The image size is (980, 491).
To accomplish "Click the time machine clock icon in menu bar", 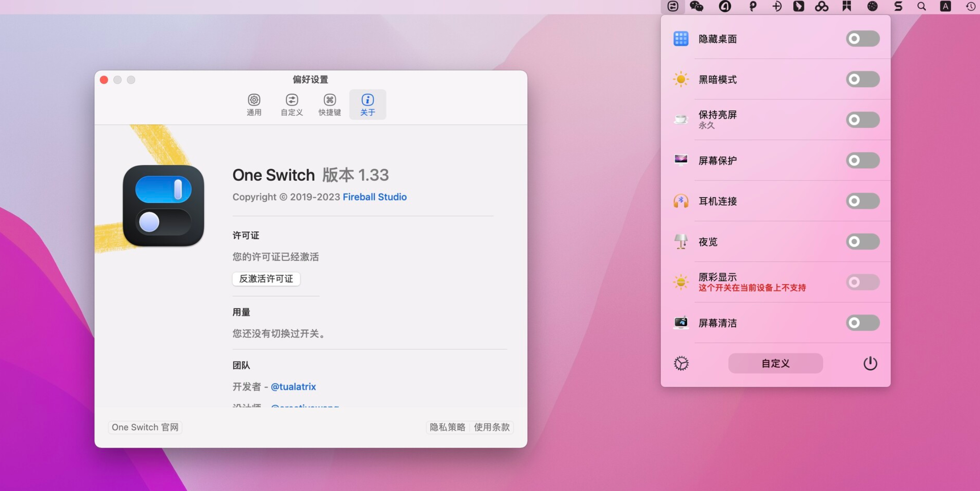I will point(970,6).
